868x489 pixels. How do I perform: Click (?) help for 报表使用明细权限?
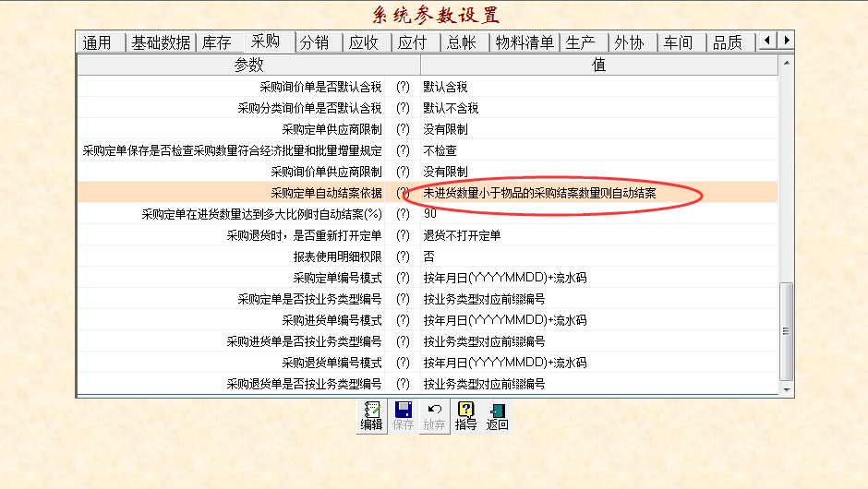pyautogui.click(x=403, y=256)
